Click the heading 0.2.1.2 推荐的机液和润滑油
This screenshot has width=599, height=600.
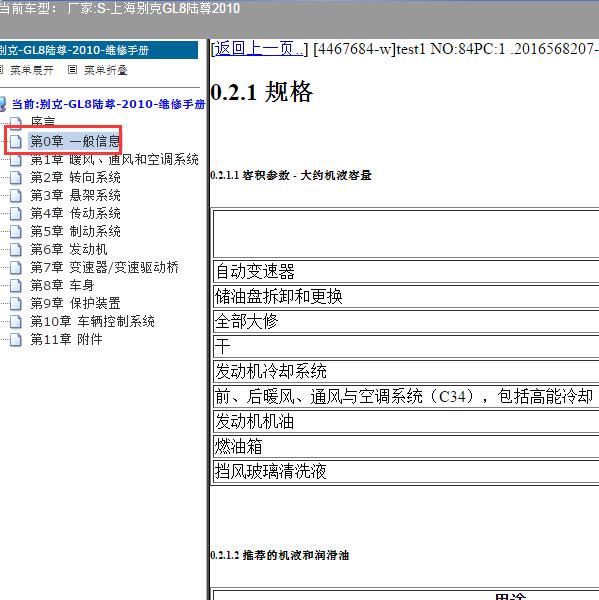point(280,555)
